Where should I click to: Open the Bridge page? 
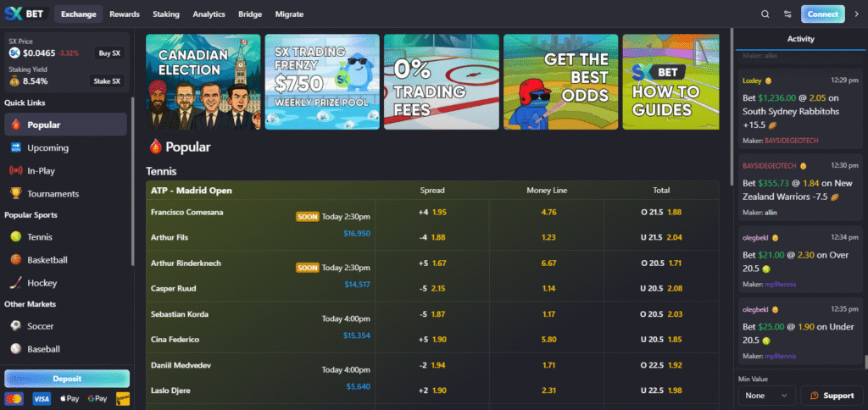pos(250,14)
